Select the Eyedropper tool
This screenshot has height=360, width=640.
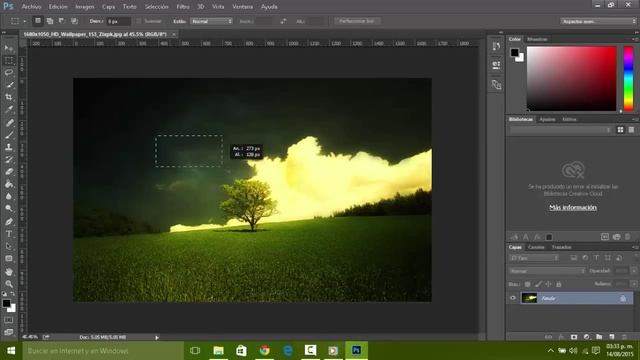[9, 109]
